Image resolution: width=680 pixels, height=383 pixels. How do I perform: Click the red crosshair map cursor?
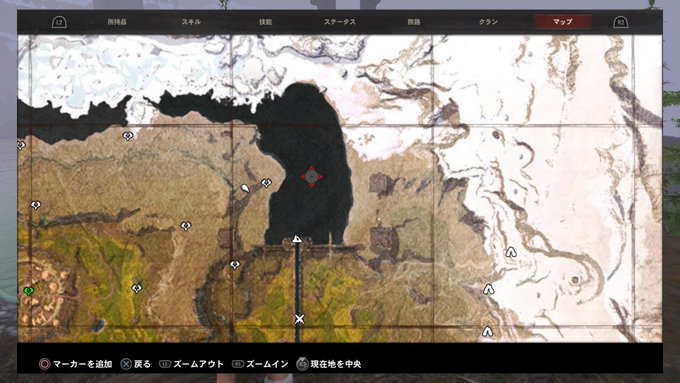click(x=311, y=177)
